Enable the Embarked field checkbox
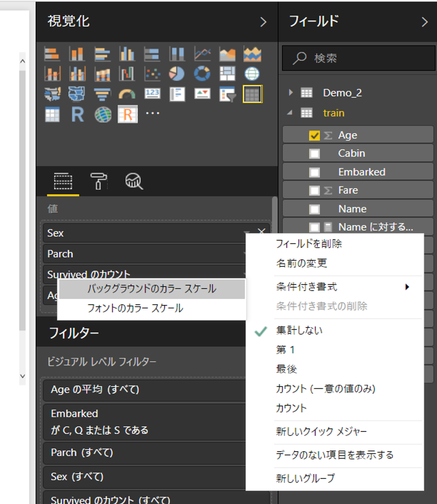The width and height of the screenshot is (437, 504). (x=314, y=171)
